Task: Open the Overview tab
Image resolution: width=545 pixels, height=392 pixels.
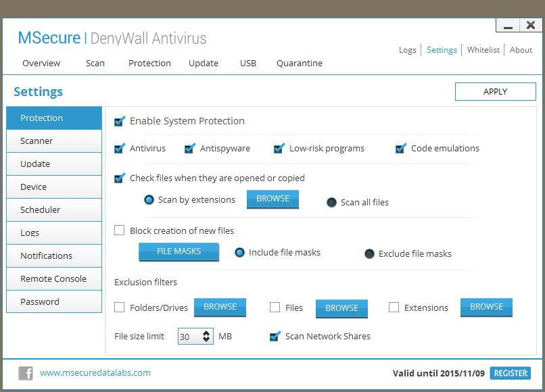Action: [41, 64]
